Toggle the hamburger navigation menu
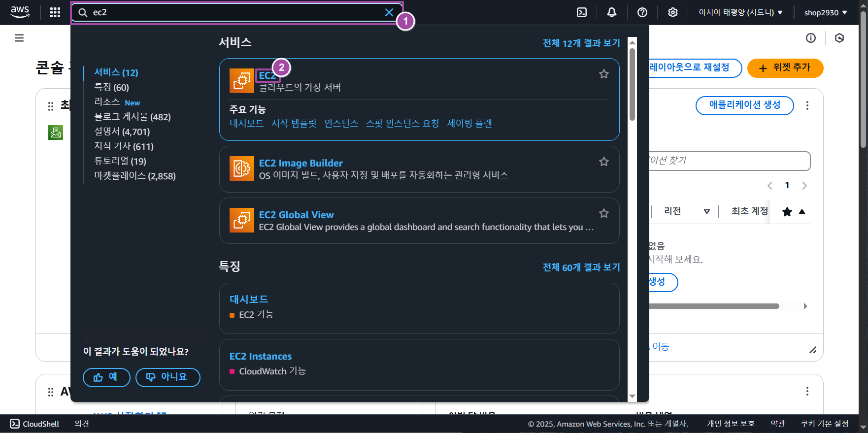868x433 pixels. [19, 38]
